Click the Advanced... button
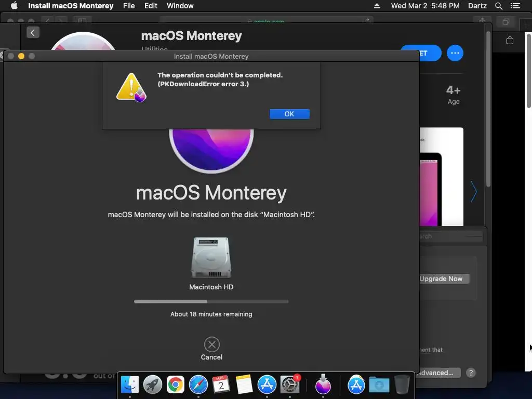 pos(439,373)
